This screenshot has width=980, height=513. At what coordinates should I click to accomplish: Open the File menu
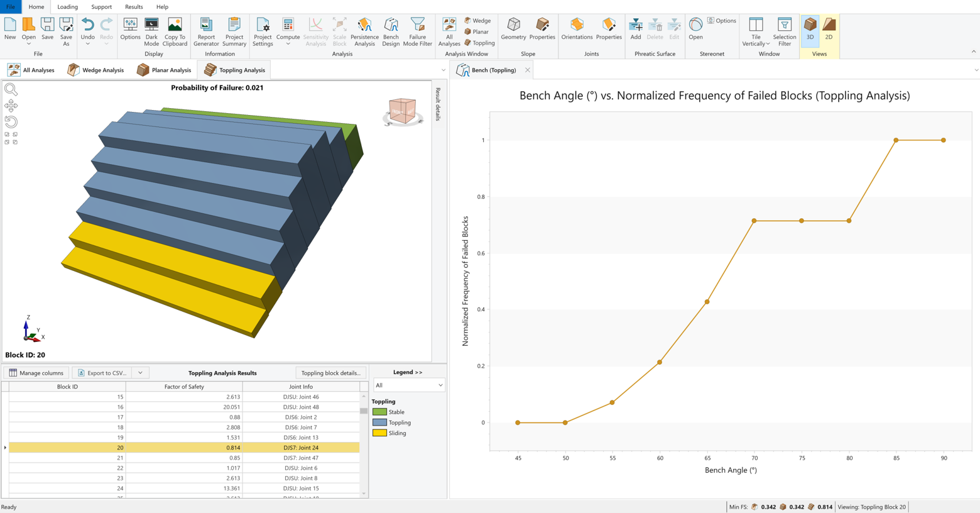(11, 7)
